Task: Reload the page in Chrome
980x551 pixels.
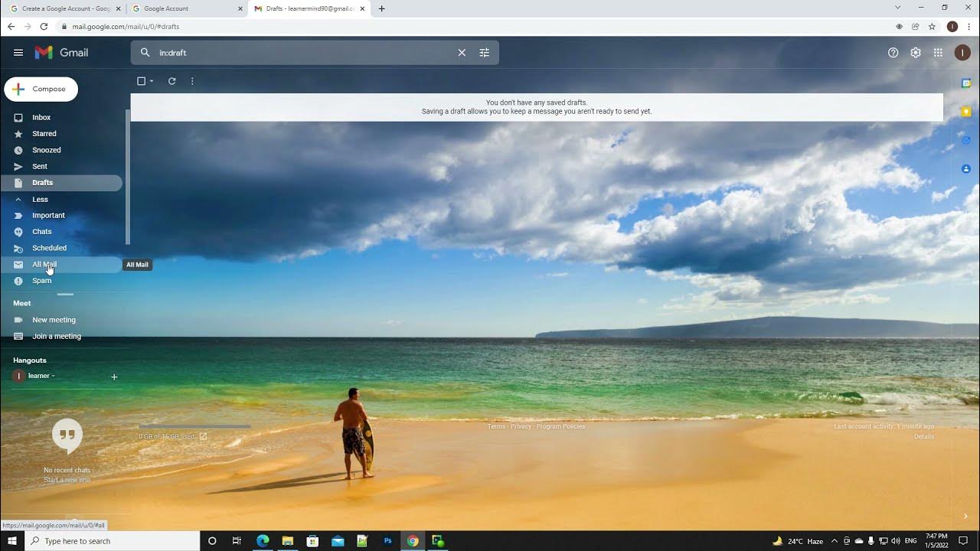Action: (44, 26)
